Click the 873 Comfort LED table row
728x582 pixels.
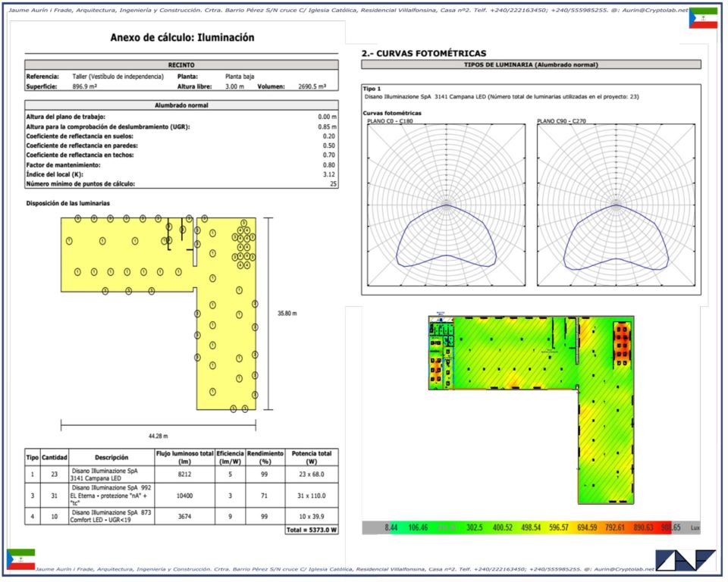coord(181,517)
